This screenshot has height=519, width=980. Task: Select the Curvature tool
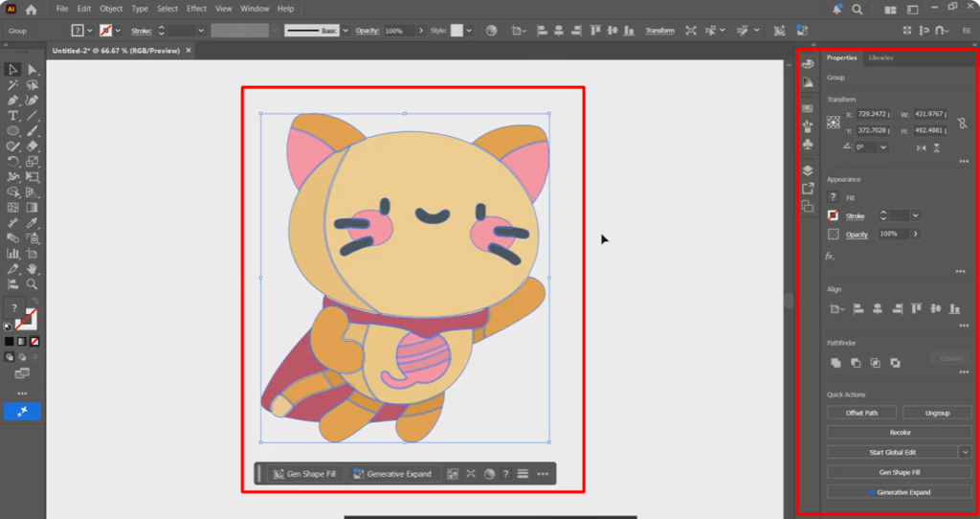click(32, 100)
